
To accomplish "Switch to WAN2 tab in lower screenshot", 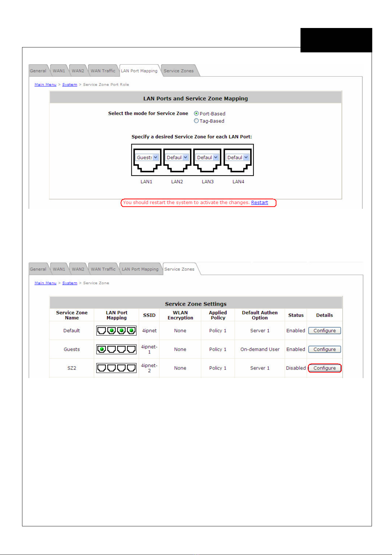I will coord(78,269).
